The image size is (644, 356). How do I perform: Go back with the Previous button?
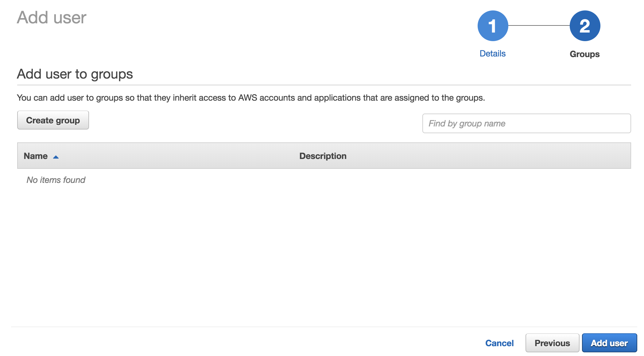click(x=552, y=343)
